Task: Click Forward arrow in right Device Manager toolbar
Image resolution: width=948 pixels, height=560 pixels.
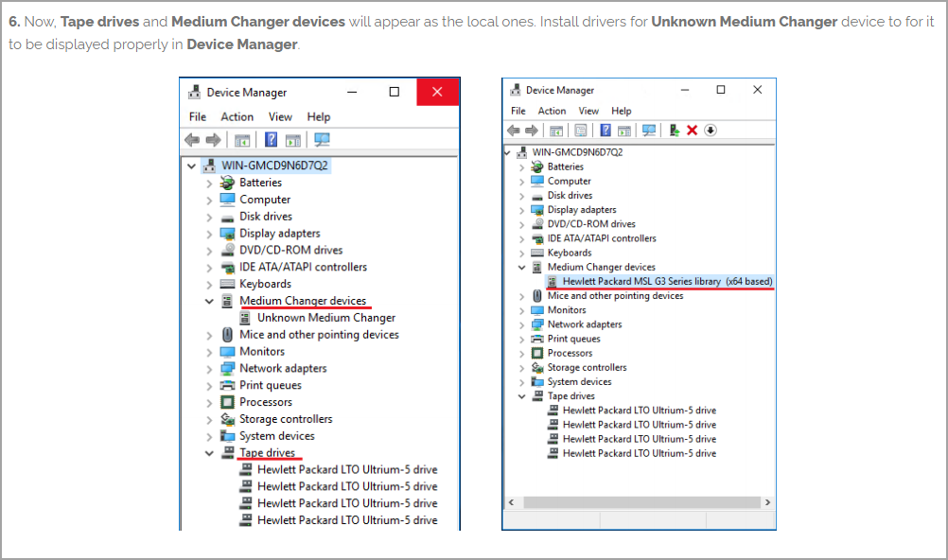Action: click(x=532, y=130)
